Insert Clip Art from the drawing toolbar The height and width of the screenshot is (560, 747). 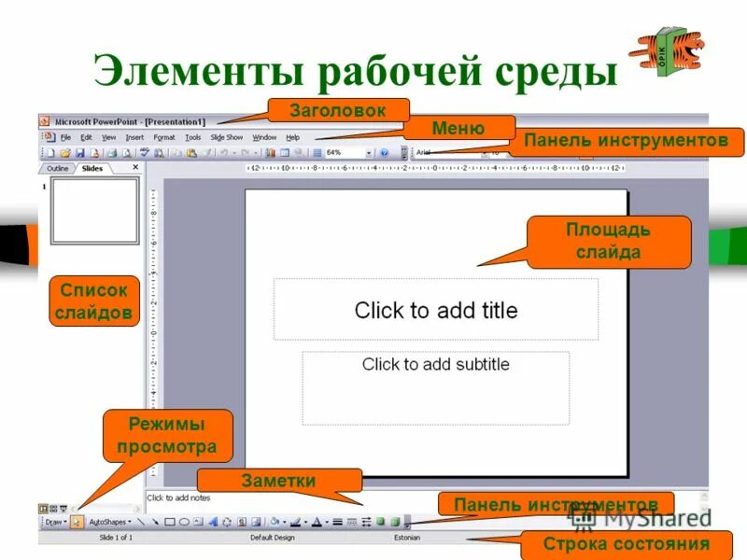(x=242, y=522)
